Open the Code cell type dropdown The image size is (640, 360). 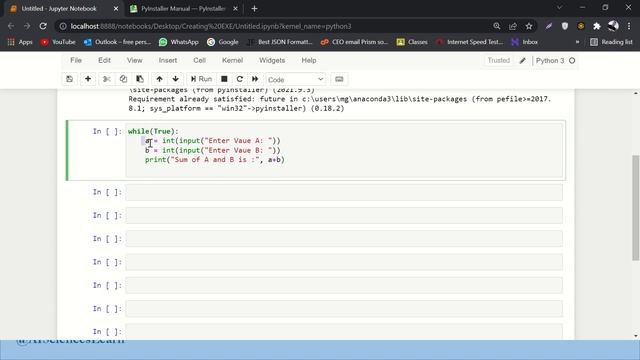point(296,80)
